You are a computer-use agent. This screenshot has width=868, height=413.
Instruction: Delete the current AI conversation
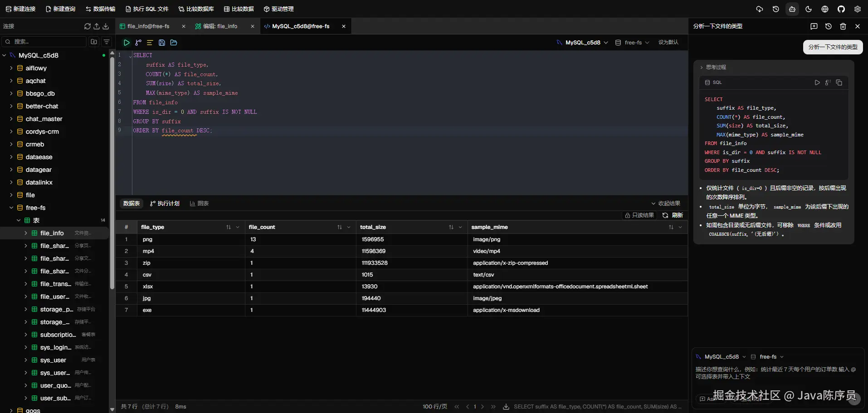[843, 26]
